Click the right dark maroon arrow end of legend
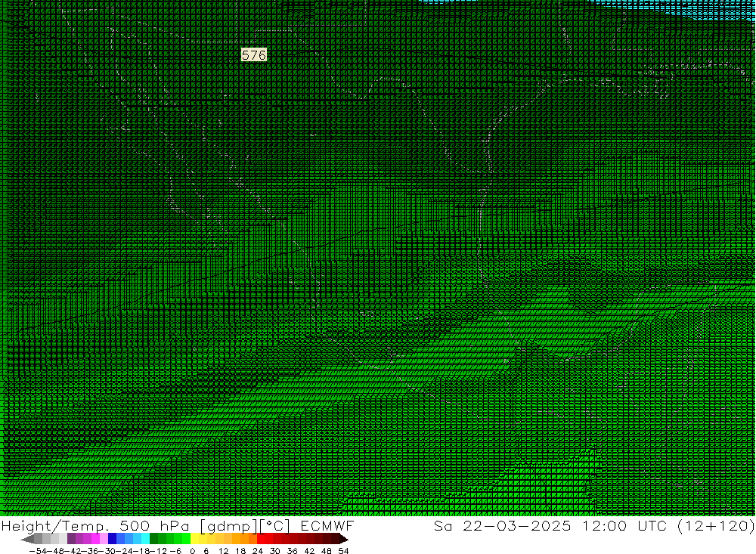This screenshot has width=756, height=554. [x=343, y=539]
